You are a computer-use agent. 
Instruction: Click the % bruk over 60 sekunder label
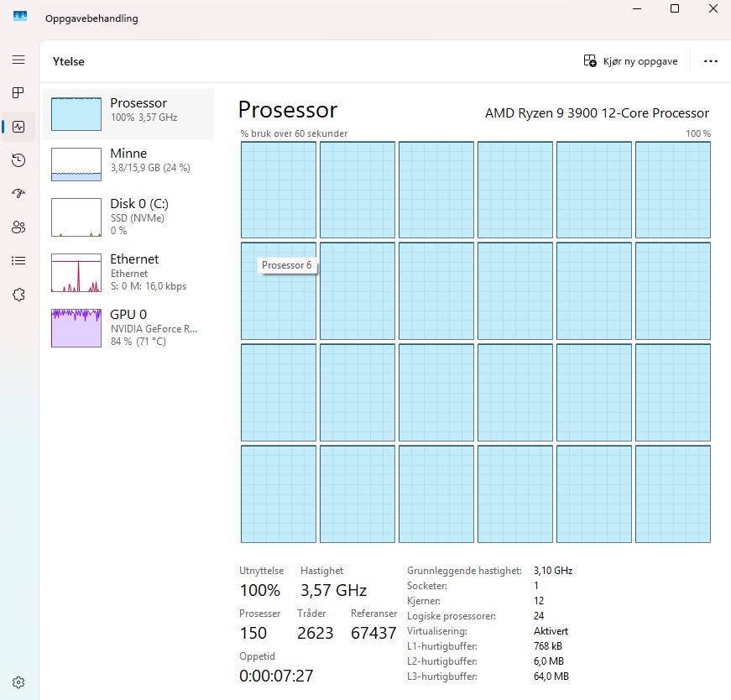(294, 133)
